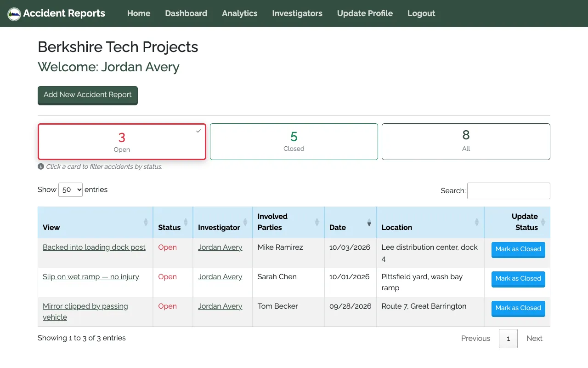Click the Accident Reports logo icon
This screenshot has width=588, height=368.
[14, 14]
